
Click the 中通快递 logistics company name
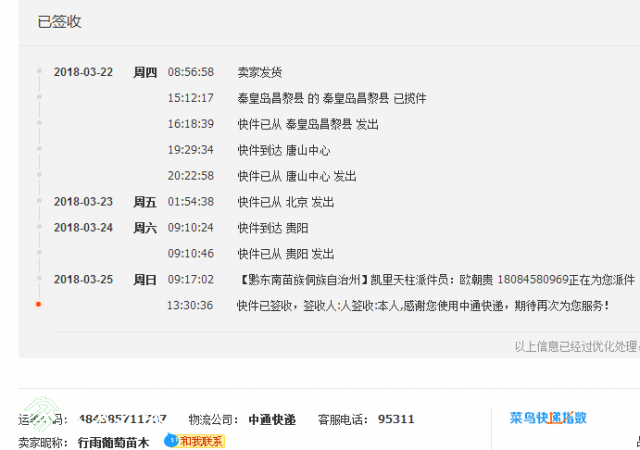[x=272, y=419]
